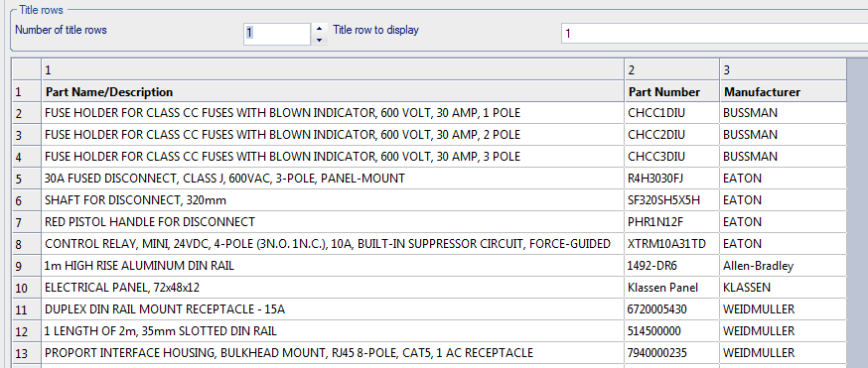Select the Part Number title cell
The height and width of the screenshot is (368, 868).
click(672, 91)
